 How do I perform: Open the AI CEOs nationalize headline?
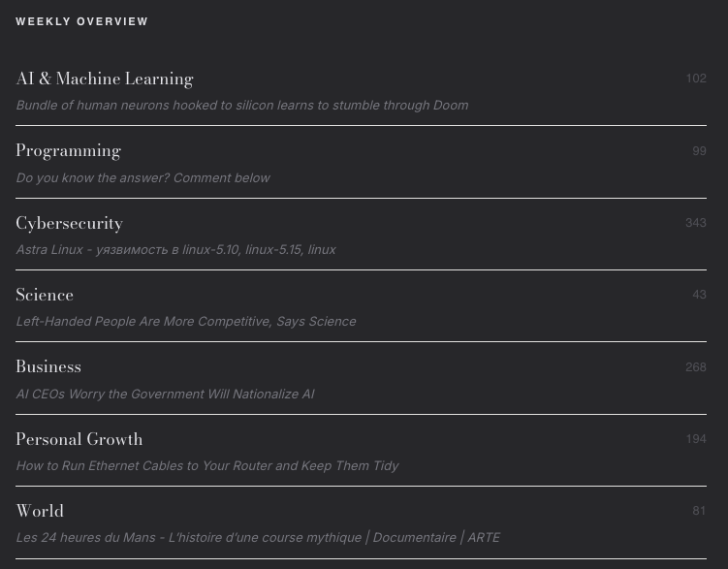pyautogui.click(x=165, y=394)
